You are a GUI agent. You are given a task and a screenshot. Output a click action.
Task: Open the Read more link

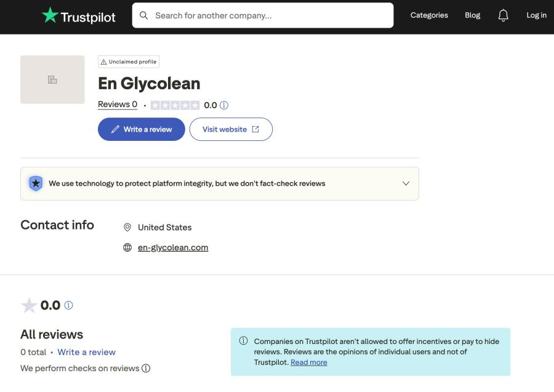pyautogui.click(x=308, y=362)
